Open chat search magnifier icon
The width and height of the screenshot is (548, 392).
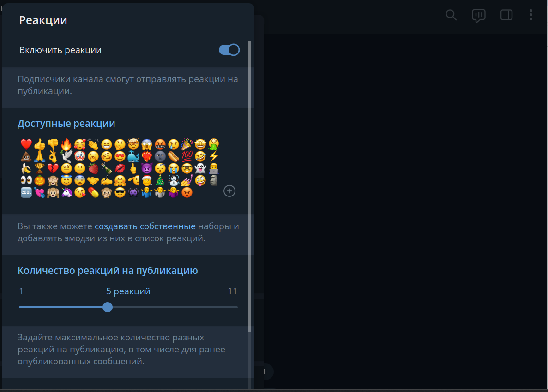451,15
